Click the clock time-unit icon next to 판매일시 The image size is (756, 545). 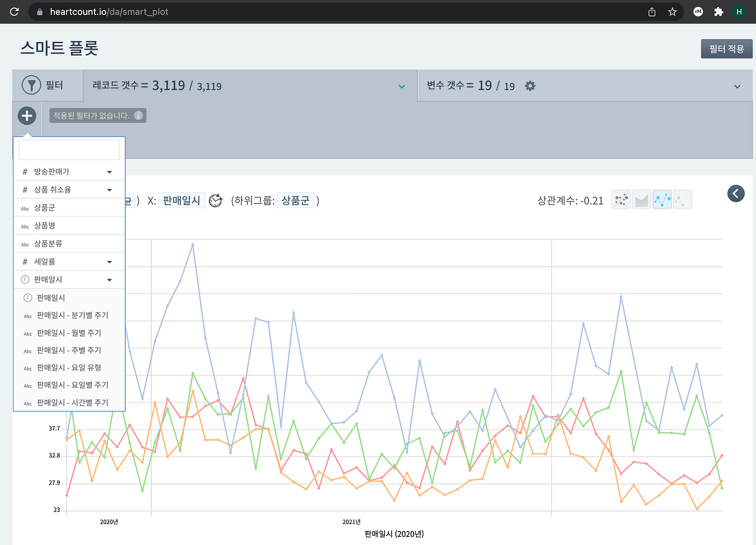click(x=215, y=200)
